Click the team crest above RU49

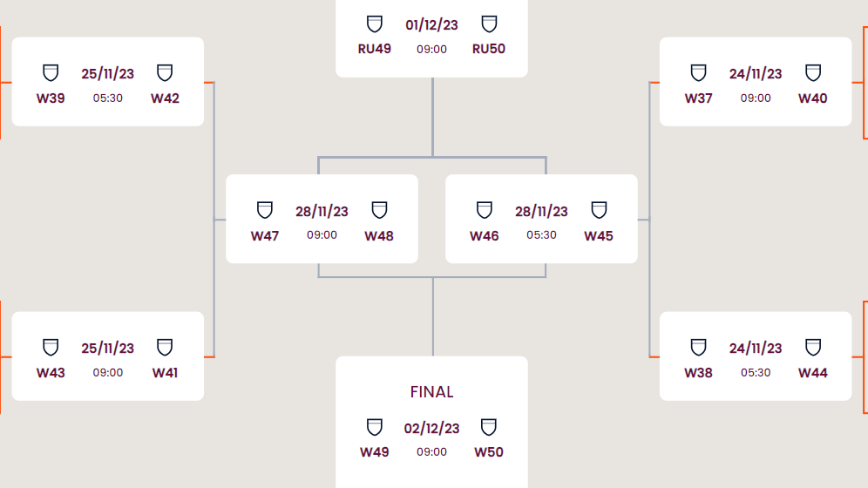pyautogui.click(x=375, y=24)
